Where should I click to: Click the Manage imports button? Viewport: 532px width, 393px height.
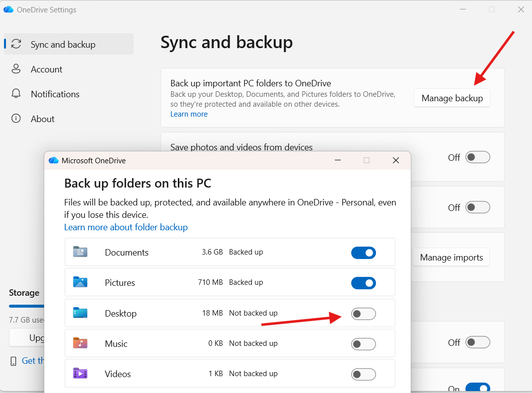(451, 258)
